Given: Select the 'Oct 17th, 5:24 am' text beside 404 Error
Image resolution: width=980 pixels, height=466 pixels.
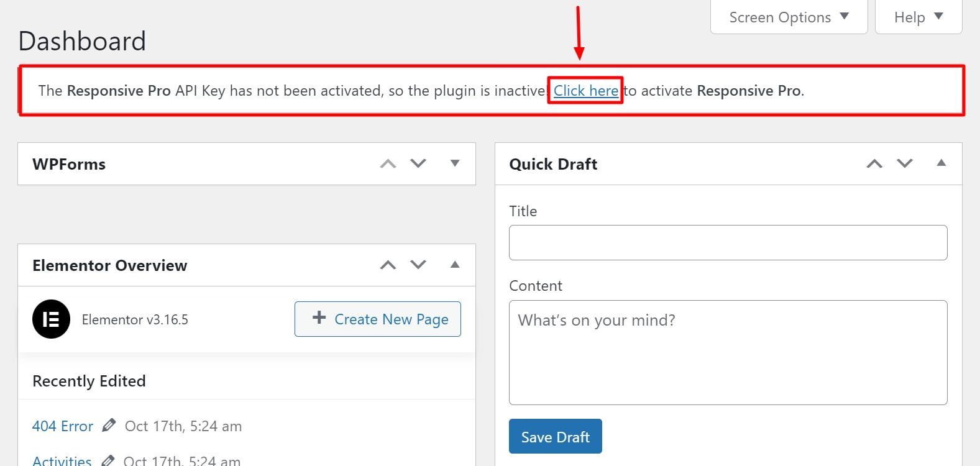Looking at the screenshot, I should pyautogui.click(x=183, y=426).
